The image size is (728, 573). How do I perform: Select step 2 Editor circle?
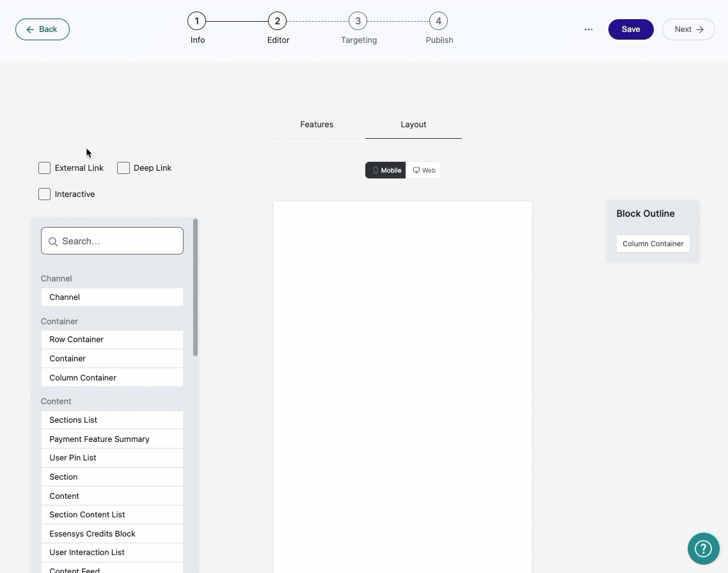[277, 21]
